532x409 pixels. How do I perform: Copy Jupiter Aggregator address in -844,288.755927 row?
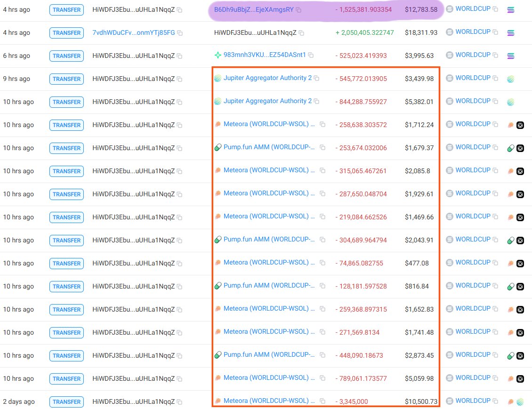(x=316, y=101)
